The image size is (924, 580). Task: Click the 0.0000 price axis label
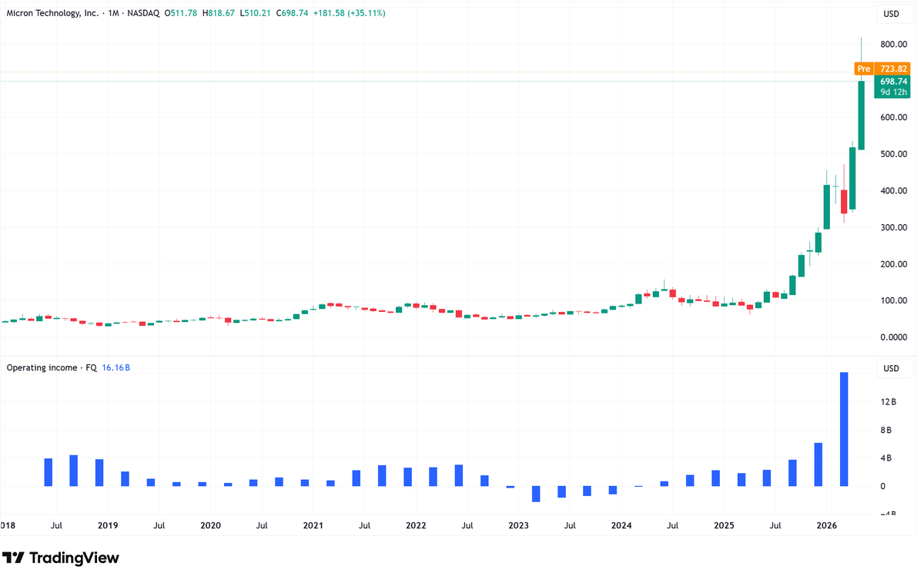click(x=894, y=337)
